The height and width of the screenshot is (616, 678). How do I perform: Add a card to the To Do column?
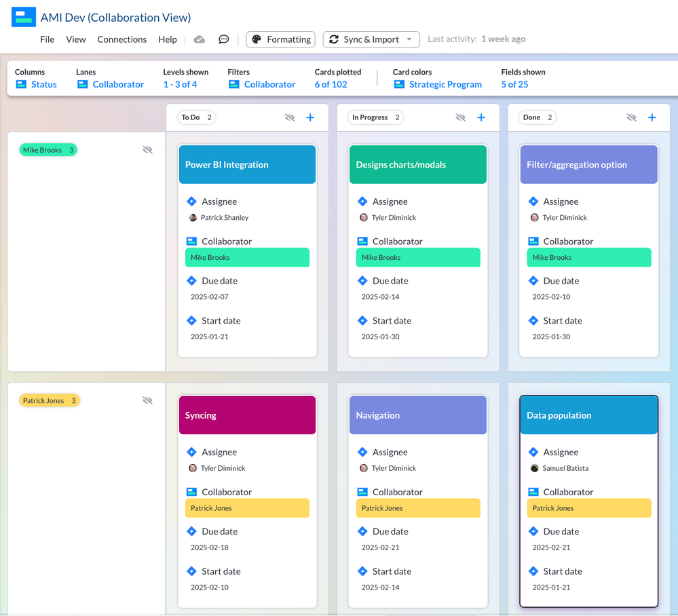310,117
